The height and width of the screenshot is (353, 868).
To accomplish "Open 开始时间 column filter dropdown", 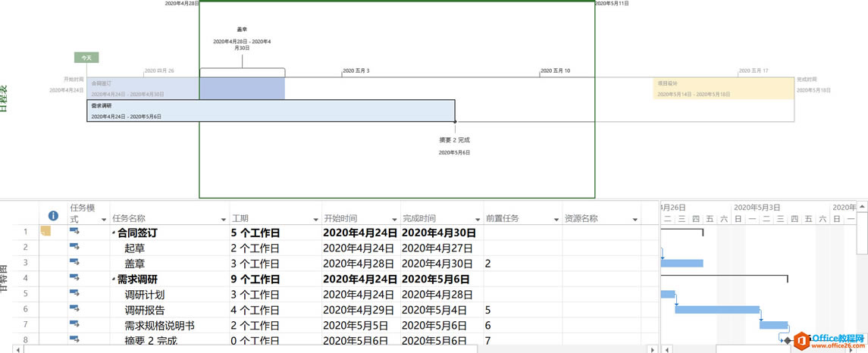I will (x=395, y=220).
